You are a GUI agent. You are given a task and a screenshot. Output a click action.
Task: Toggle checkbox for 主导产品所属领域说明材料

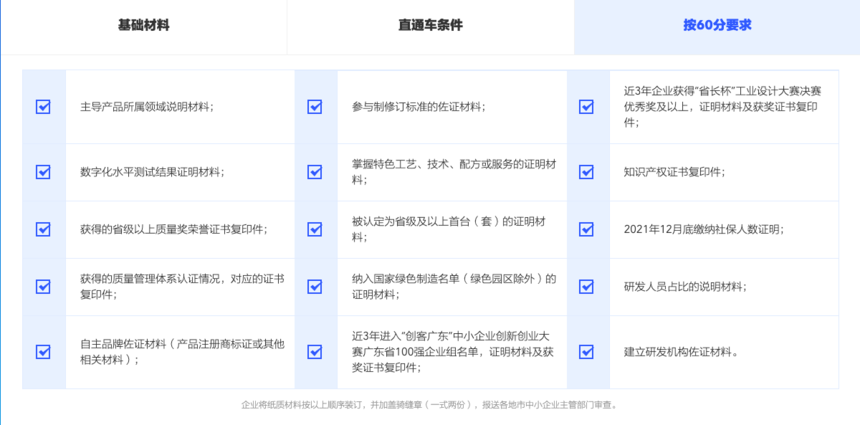coord(43,106)
